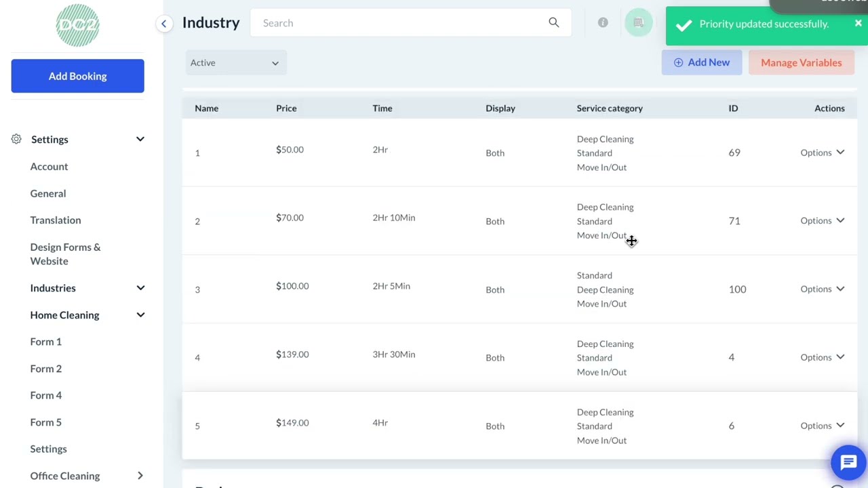Open General settings

[48, 194]
